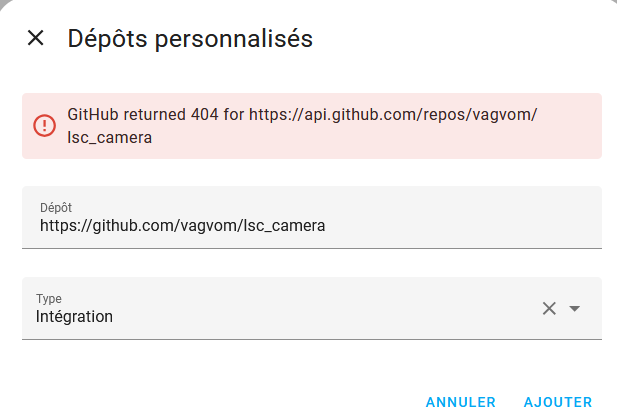Click the api.github.com URL in the error
This screenshot has width=617, height=418.
coord(392,115)
